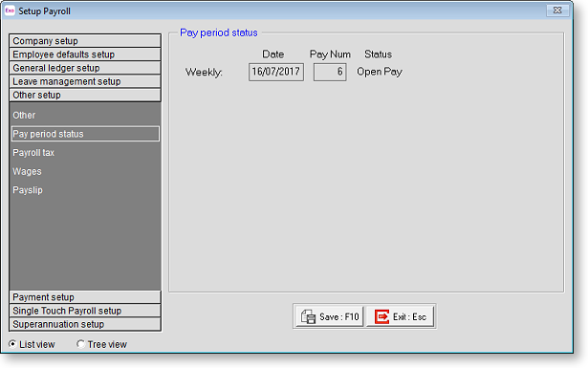This screenshot has width=588, height=368.
Task: Open the Payroll tax item
Action: (x=33, y=153)
